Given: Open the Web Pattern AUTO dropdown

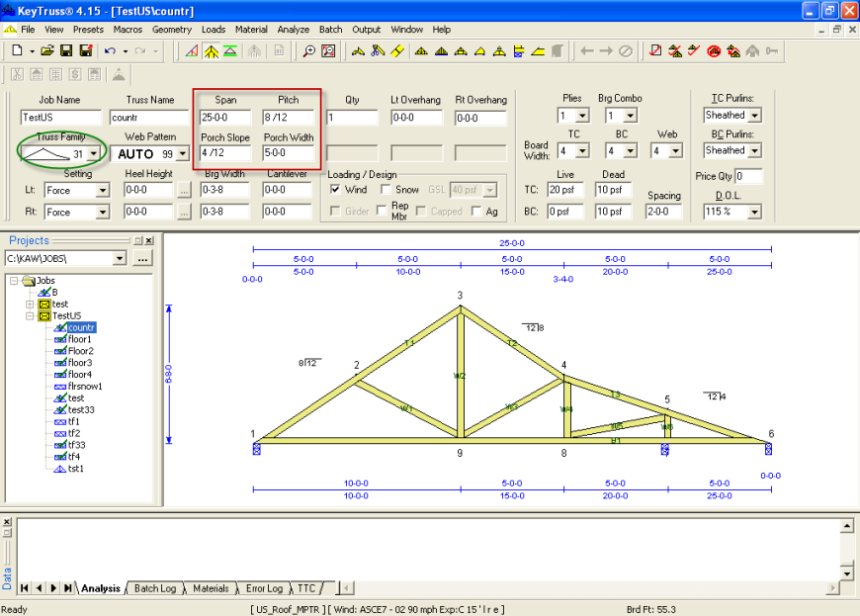Looking at the screenshot, I should click(183, 154).
